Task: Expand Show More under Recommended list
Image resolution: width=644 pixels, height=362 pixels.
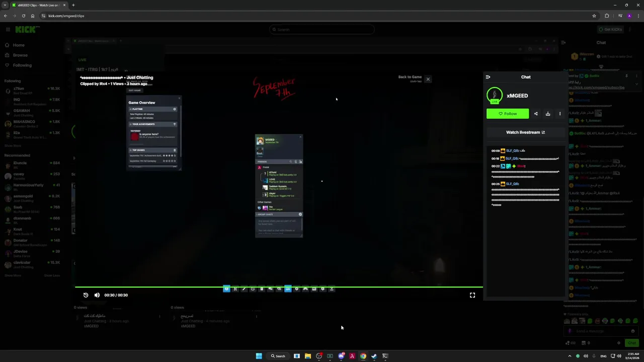Action: click(x=13, y=276)
